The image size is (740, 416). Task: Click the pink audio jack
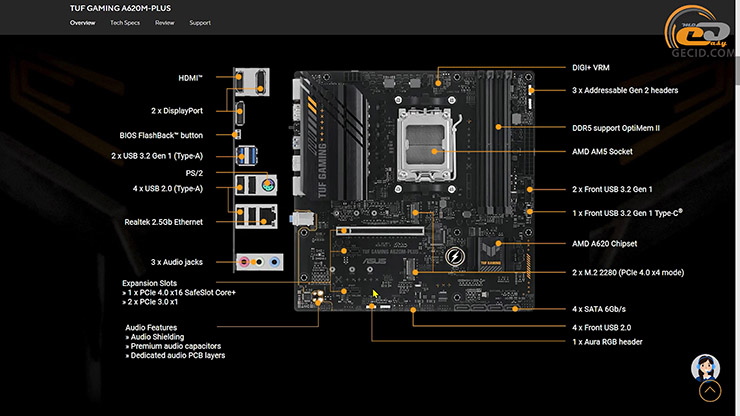click(244, 262)
